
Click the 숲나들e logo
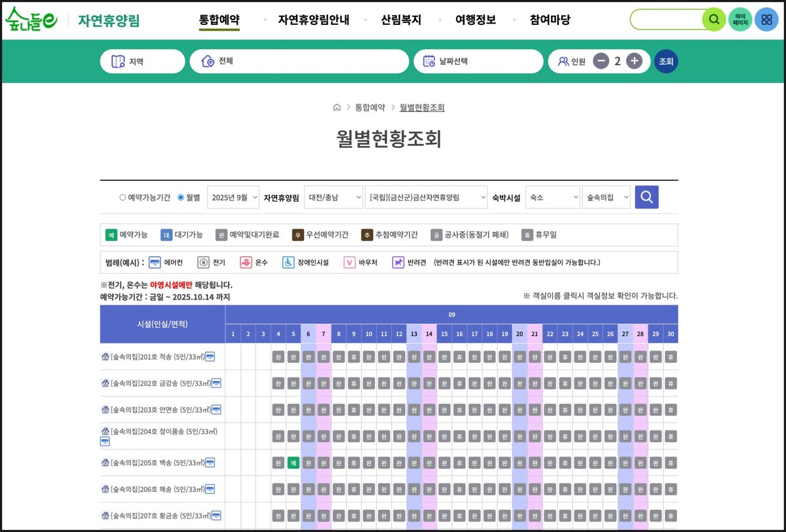click(x=31, y=20)
